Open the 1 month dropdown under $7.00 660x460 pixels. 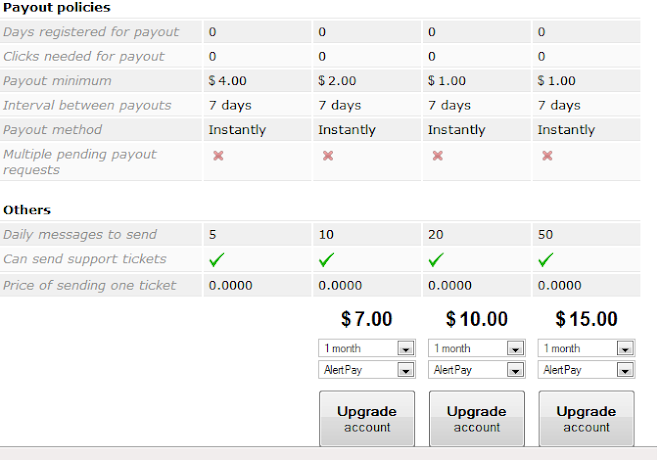pyautogui.click(x=367, y=348)
